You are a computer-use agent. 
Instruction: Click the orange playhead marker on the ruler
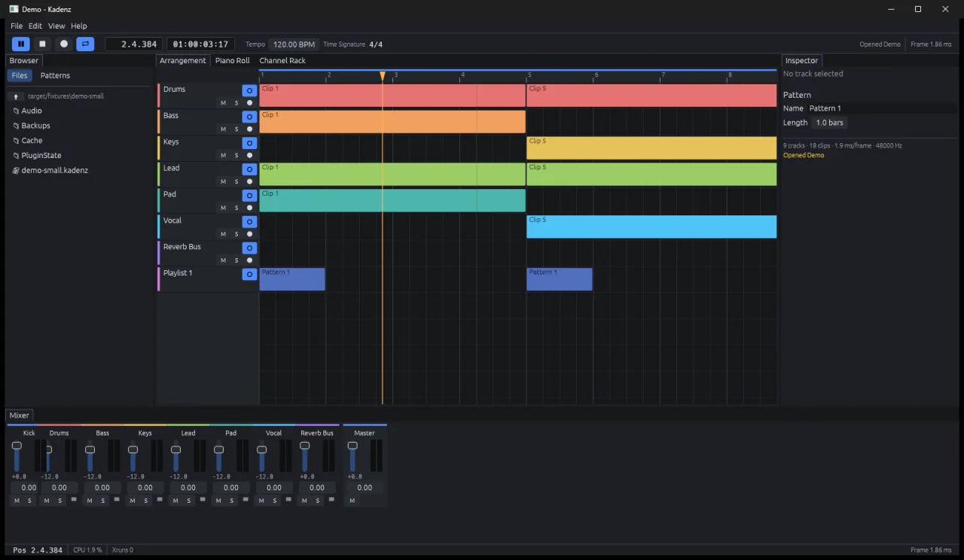point(383,76)
